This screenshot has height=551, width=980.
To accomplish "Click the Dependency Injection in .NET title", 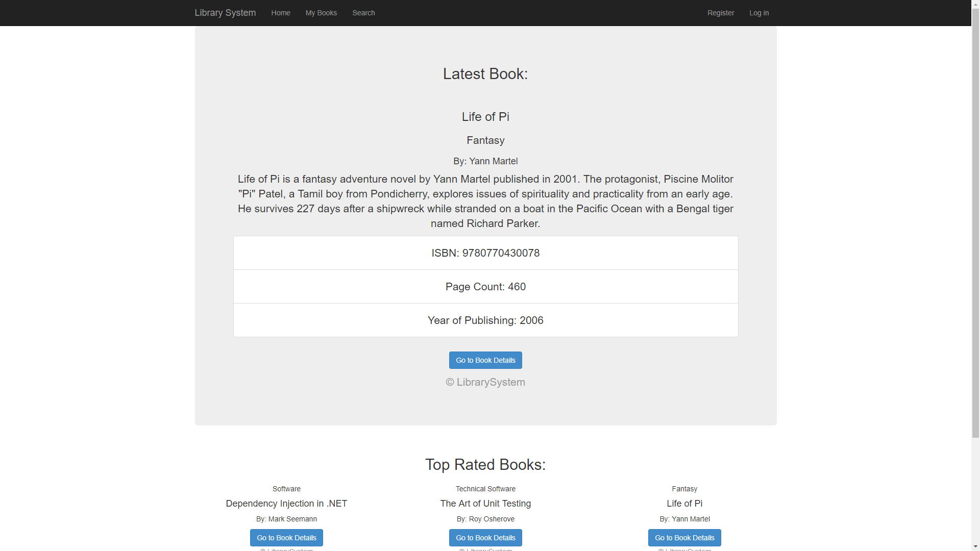I will click(286, 504).
